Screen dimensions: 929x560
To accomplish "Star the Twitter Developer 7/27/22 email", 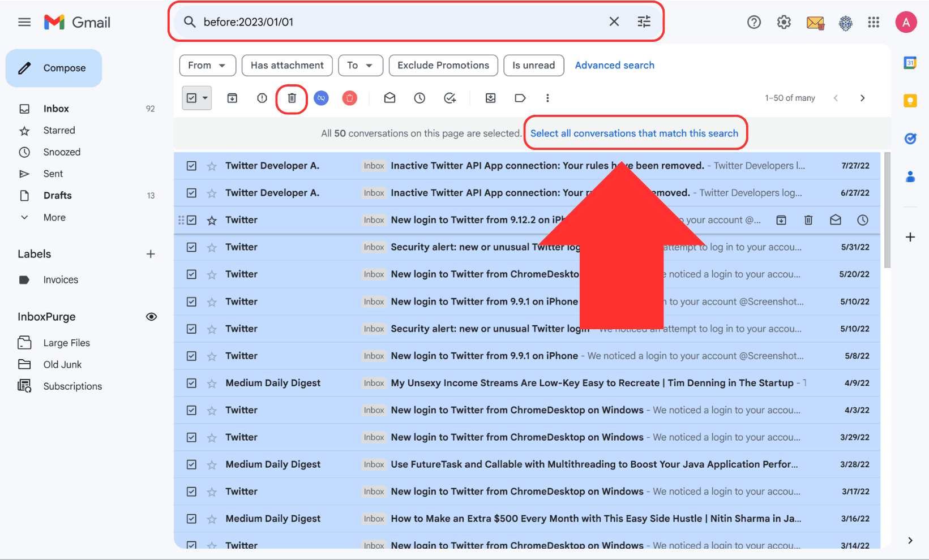I will 212,166.
